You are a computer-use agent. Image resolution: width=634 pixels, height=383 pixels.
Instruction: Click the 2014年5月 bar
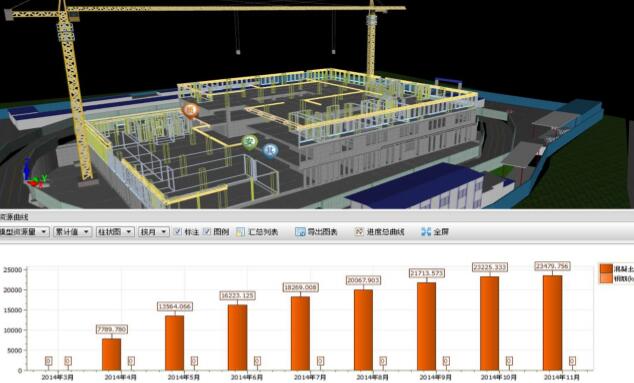(x=174, y=343)
